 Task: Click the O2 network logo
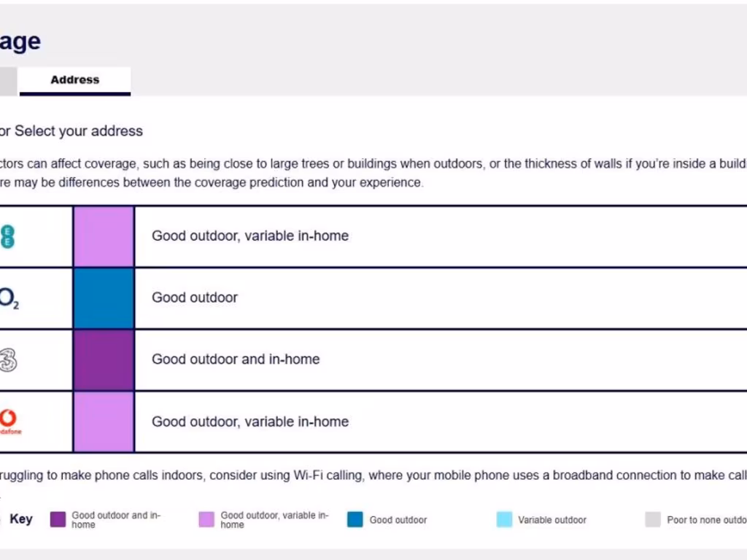9,298
